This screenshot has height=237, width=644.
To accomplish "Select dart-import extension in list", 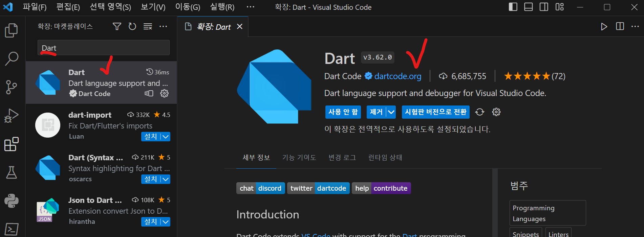I will pyautogui.click(x=101, y=125).
